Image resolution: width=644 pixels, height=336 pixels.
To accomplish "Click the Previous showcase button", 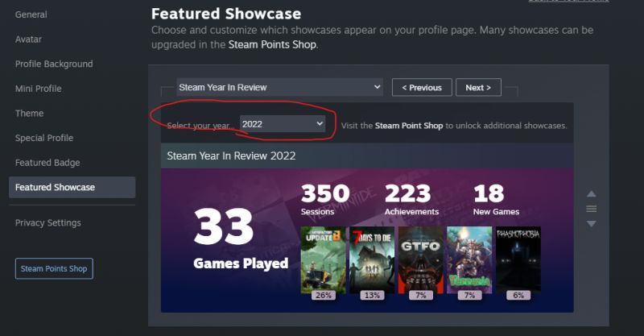I will [422, 87].
